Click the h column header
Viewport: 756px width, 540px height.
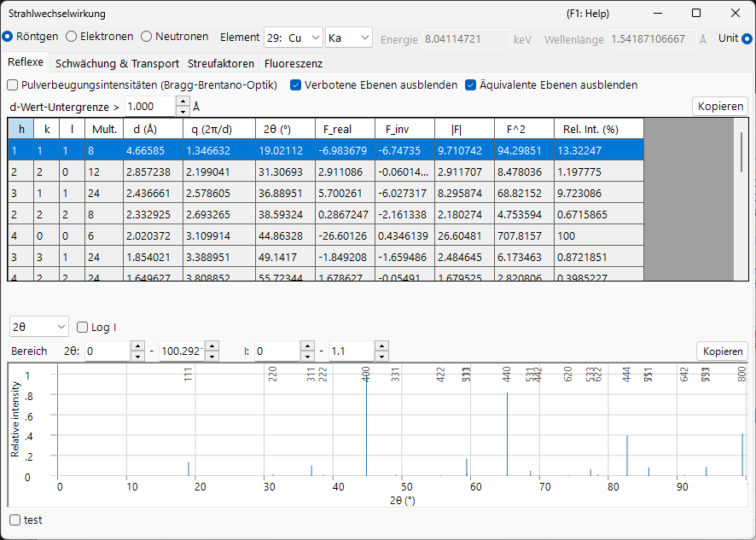click(x=20, y=129)
